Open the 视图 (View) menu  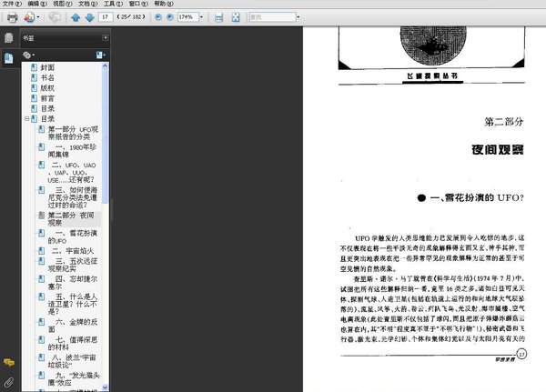63,4
